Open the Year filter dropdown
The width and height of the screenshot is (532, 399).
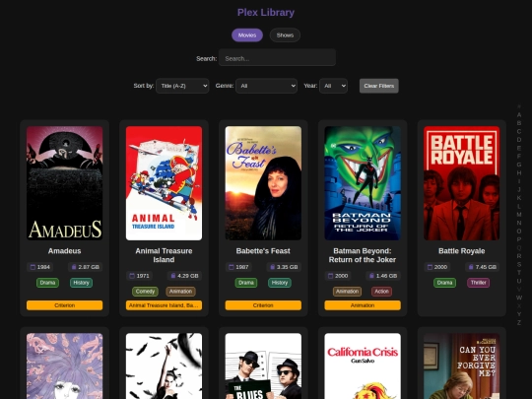click(333, 86)
